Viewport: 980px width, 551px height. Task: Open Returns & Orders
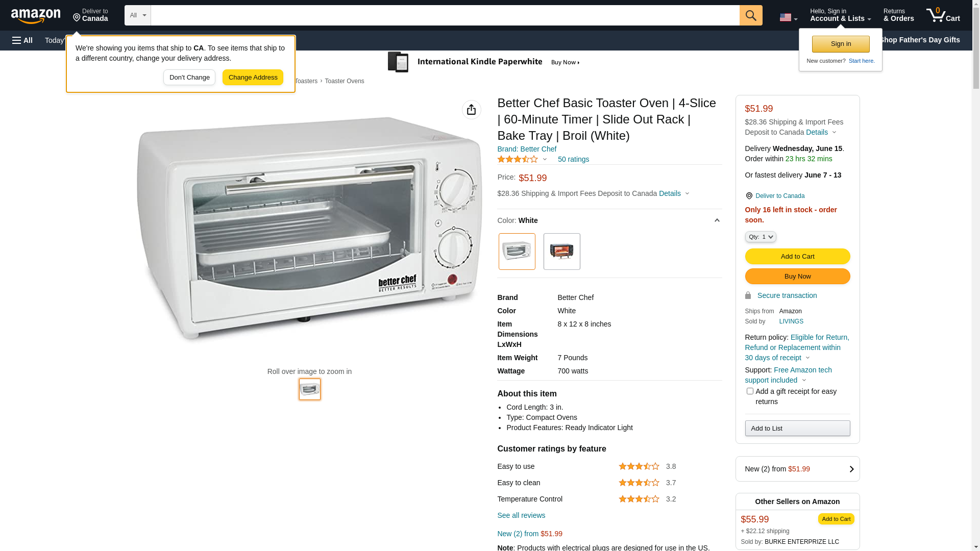click(899, 15)
